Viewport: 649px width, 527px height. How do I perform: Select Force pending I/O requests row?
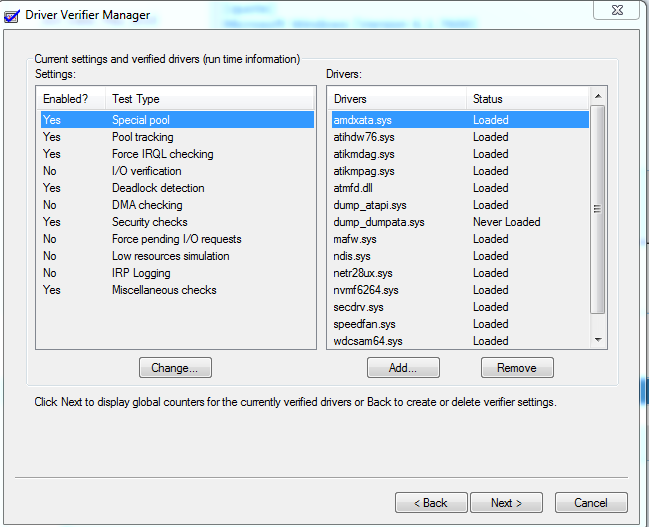click(x=177, y=239)
